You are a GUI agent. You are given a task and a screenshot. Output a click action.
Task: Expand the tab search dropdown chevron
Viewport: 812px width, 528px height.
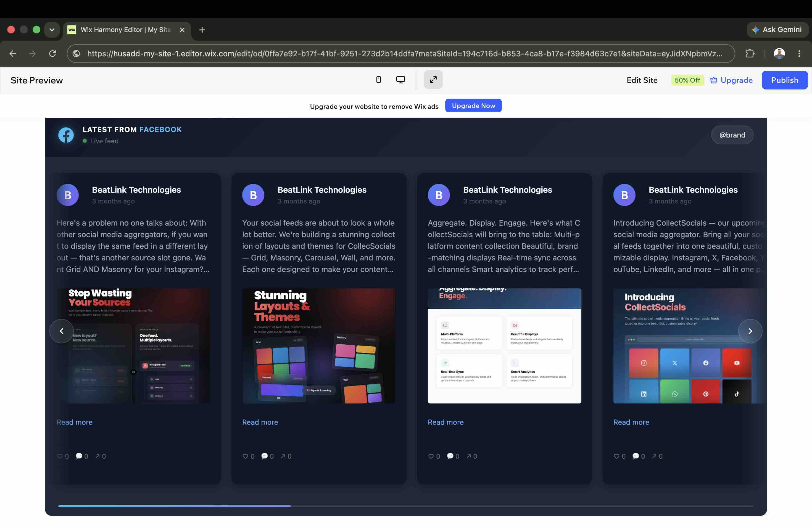[52, 30]
